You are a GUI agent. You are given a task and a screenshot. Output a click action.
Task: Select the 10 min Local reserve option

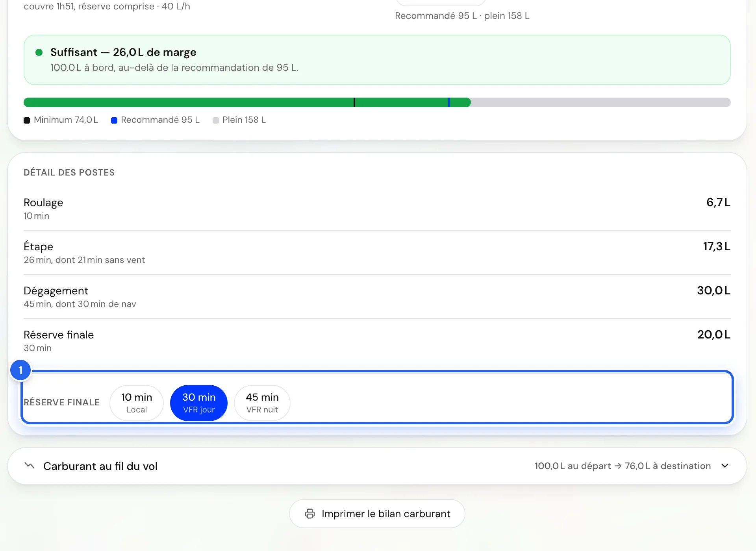(x=137, y=403)
